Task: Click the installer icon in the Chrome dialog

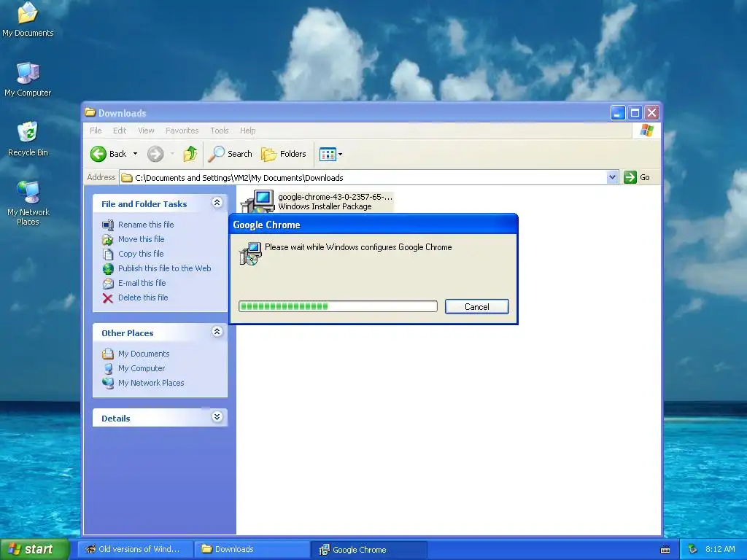Action: pyautogui.click(x=250, y=253)
